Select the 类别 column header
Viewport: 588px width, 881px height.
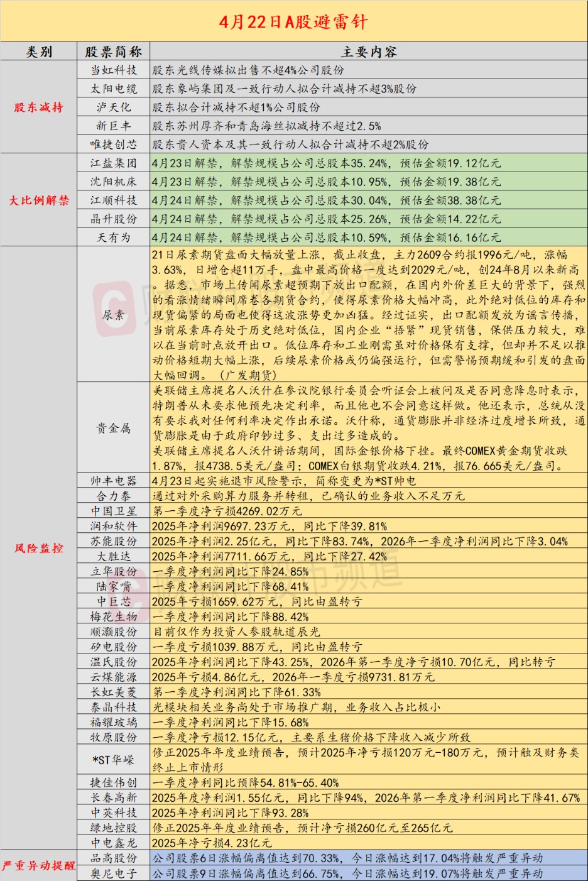pyautogui.click(x=39, y=52)
